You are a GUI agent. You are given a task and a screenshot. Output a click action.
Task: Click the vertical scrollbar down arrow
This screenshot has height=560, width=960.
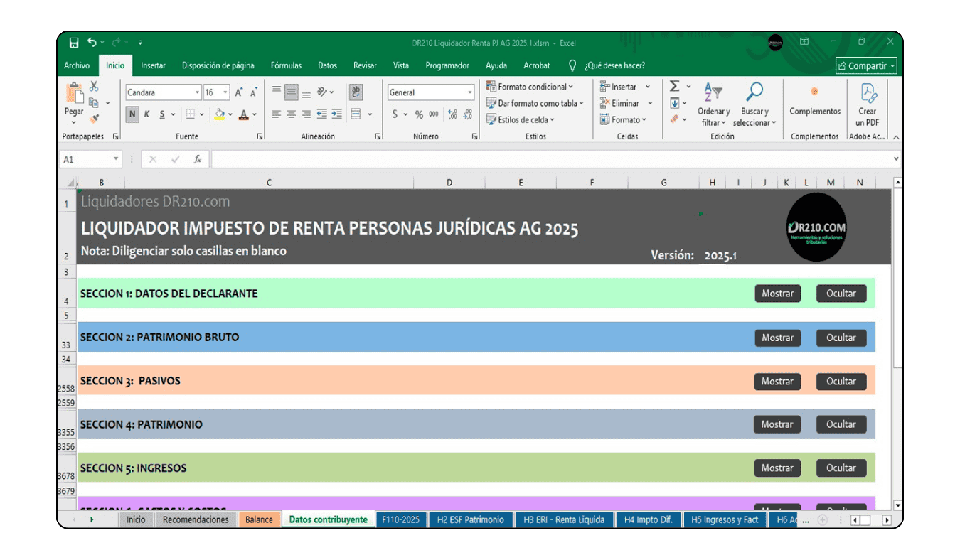click(x=897, y=506)
